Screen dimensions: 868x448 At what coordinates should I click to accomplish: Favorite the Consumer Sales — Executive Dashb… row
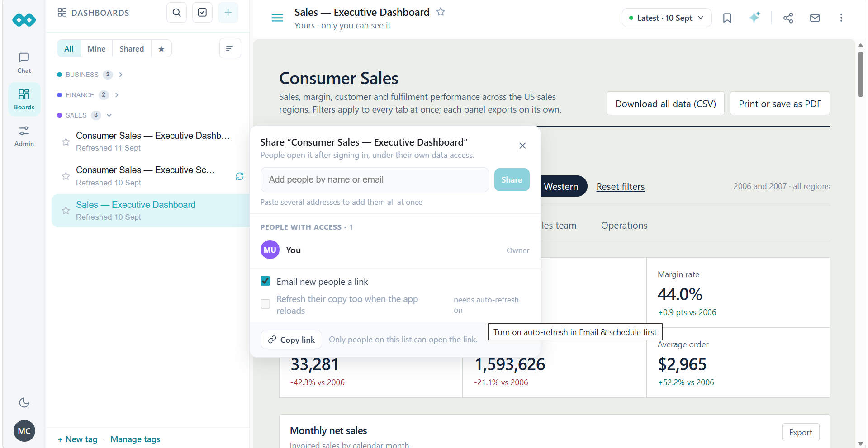(66, 142)
